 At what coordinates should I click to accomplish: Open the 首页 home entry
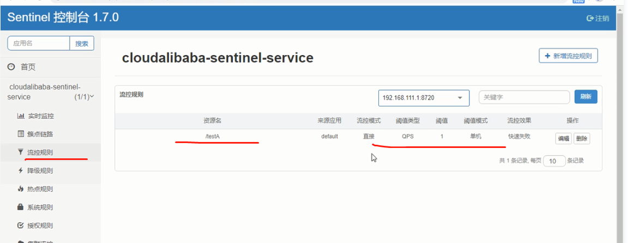tap(28, 67)
